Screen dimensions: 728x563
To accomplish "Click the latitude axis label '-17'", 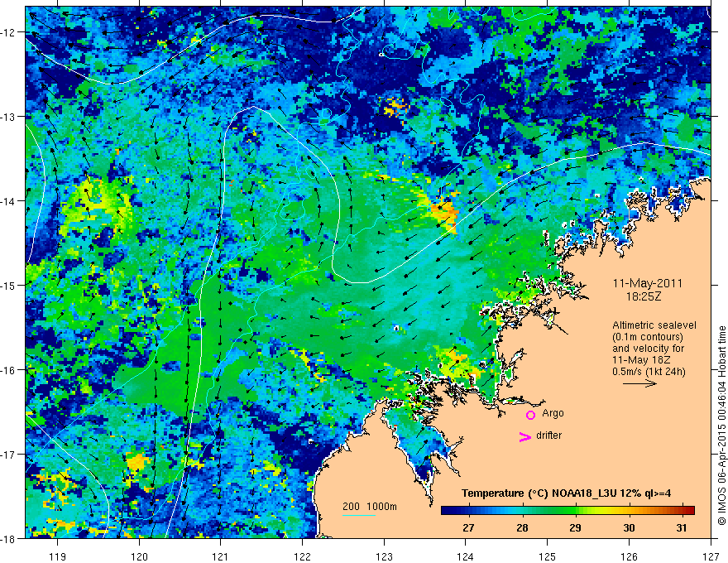I will [x=8, y=454].
